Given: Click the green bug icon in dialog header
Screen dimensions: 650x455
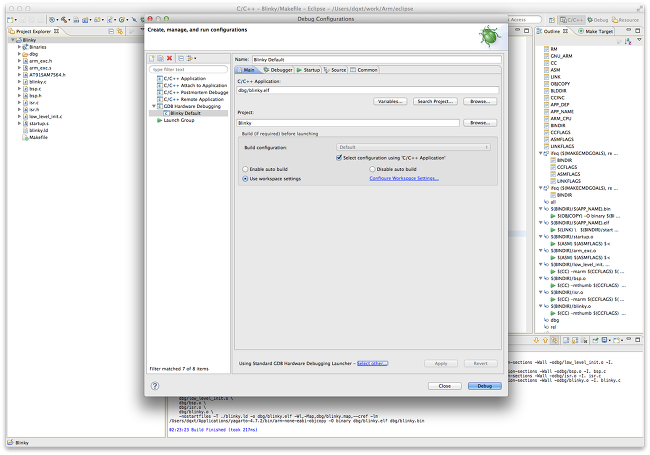Looking at the screenshot, I should pos(490,36).
